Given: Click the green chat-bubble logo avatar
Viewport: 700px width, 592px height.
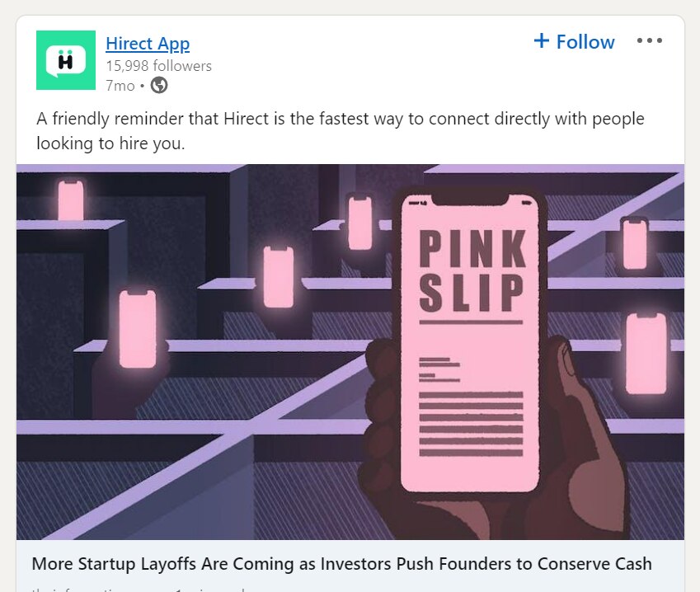Looking at the screenshot, I should [66, 61].
